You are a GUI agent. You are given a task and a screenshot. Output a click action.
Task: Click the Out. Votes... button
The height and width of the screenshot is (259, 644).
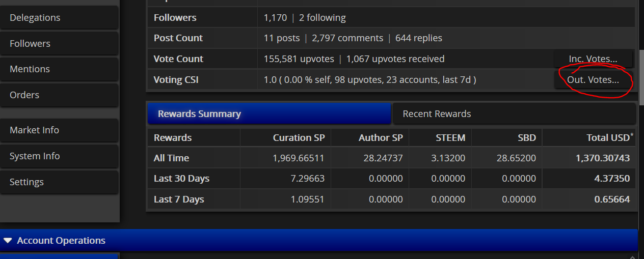point(593,80)
